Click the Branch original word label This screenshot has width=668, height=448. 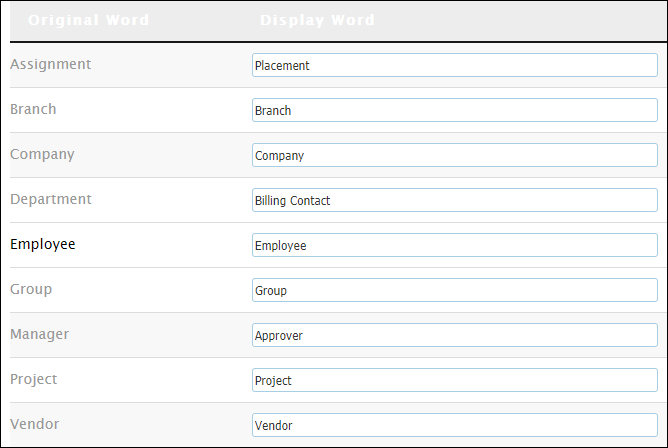point(33,109)
